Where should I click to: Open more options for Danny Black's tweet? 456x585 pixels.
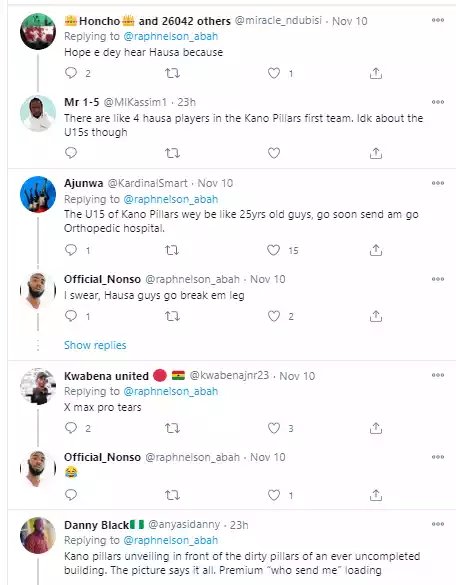tap(438, 524)
